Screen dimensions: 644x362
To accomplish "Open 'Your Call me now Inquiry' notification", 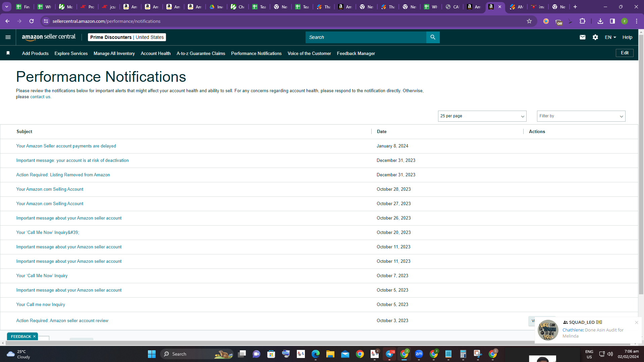I will tap(41, 305).
